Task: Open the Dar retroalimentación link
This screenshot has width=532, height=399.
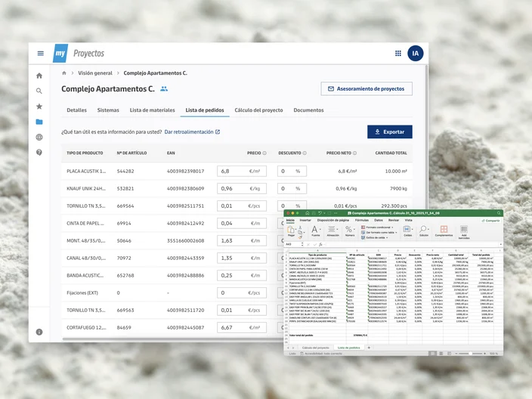Action: tap(192, 132)
